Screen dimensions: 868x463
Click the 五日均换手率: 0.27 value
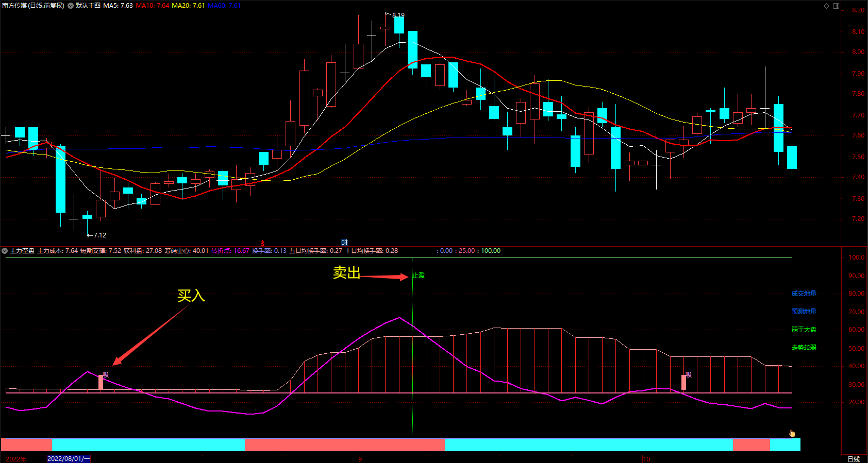coord(315,251)
